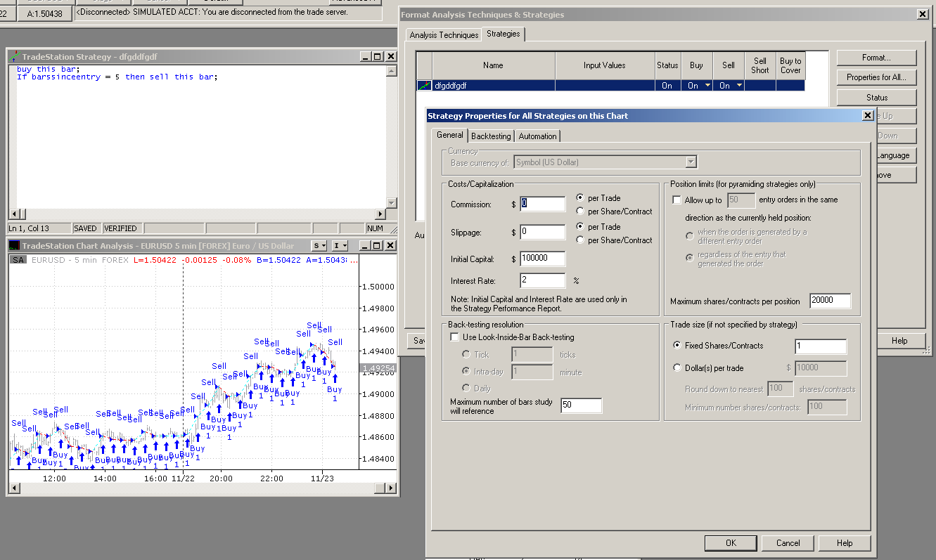
Task: Click the Status button in Format dialog
Action: coord(876,98)
